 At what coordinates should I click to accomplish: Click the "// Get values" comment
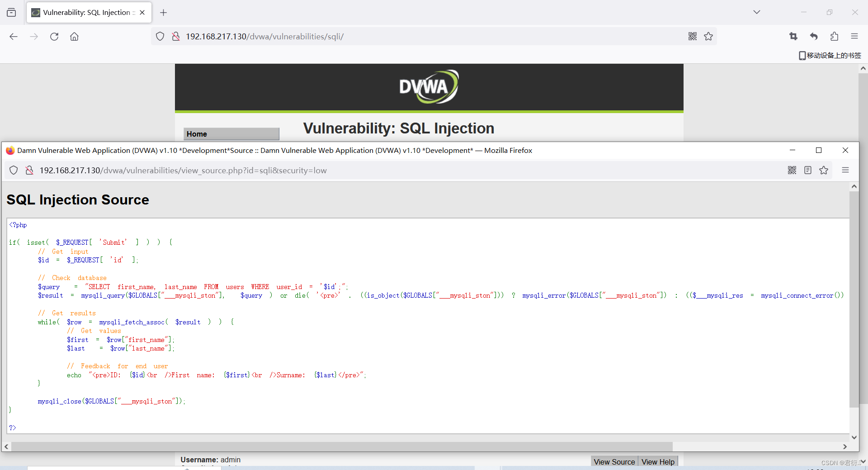coord(94,331)
